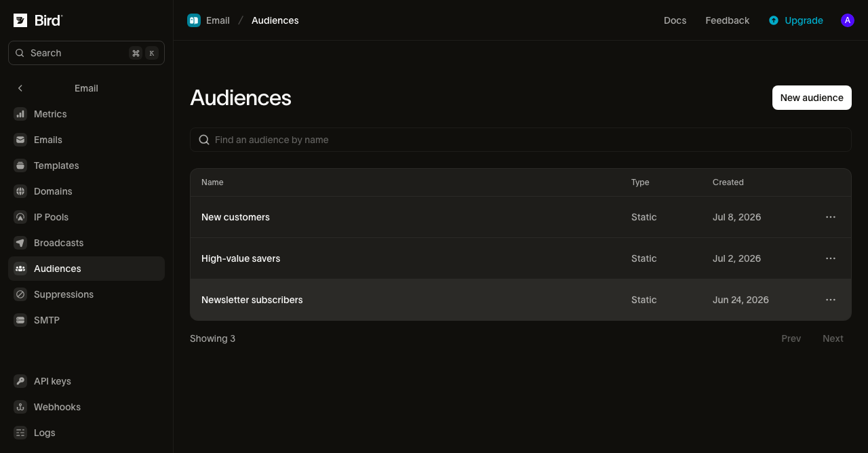Open Webhooks page
868x453 pixels.
coord(86,407)
